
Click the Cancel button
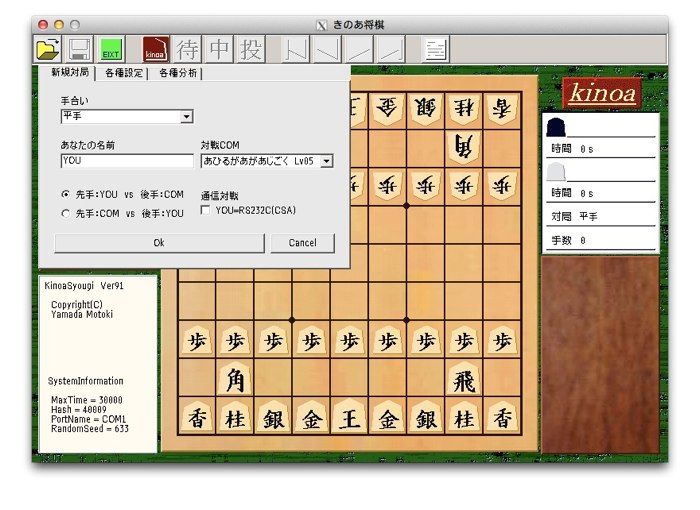(x=302, y=242)
